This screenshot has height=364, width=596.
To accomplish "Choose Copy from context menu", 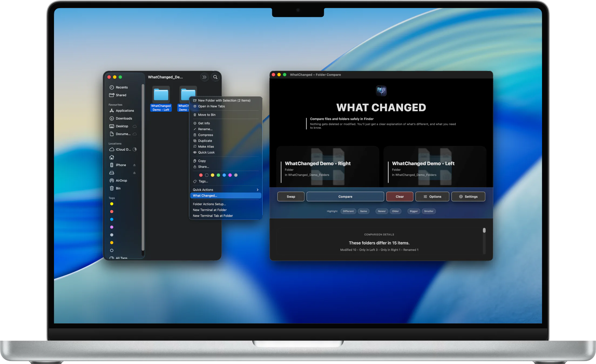I will [x=226, y=161].
